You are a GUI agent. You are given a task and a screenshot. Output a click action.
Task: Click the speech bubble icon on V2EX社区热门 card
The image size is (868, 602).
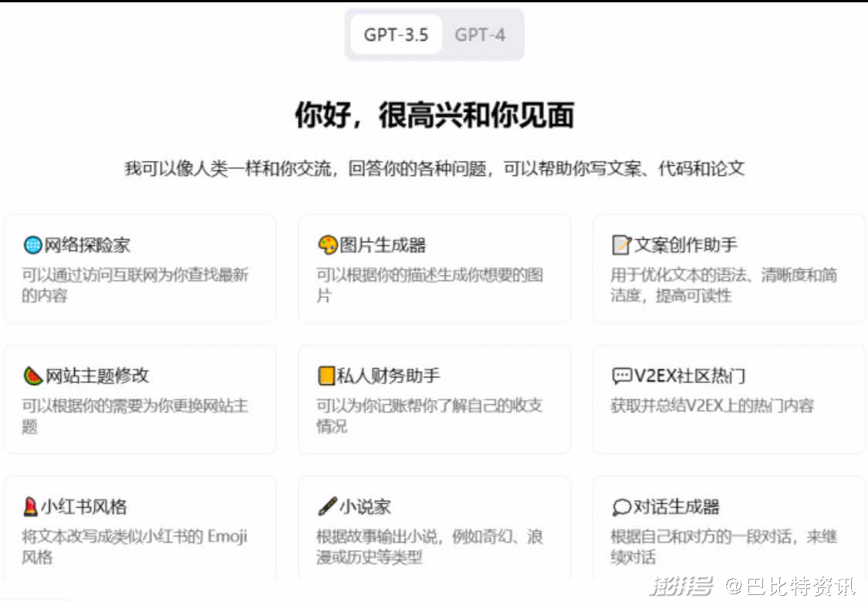(x=620, y=376)
